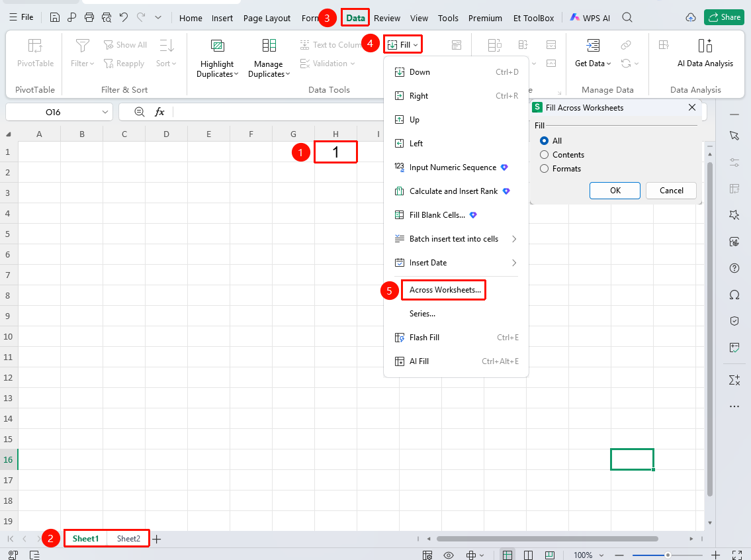Click the zoom magnifier icon in formula bar

140,112
